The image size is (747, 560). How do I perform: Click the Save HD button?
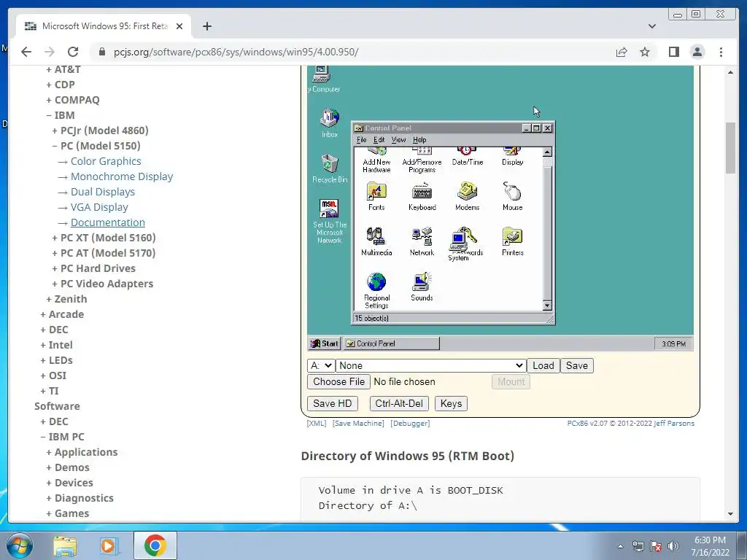pos(332,403)
